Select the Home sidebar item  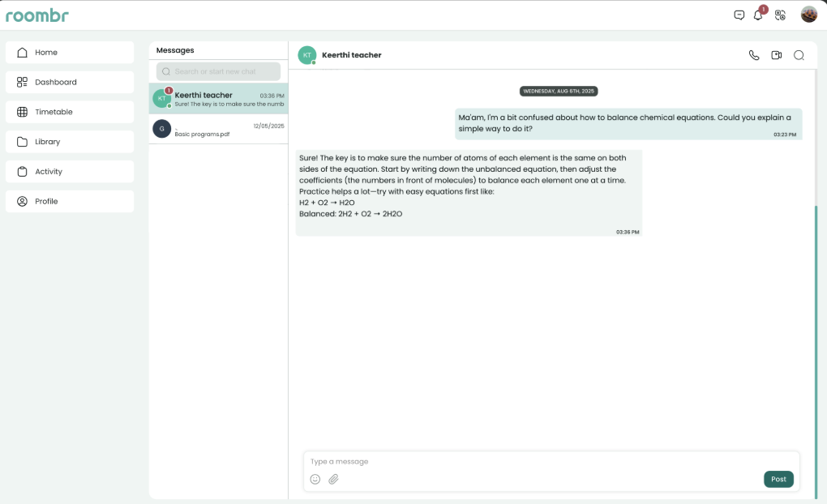(69, 52)
